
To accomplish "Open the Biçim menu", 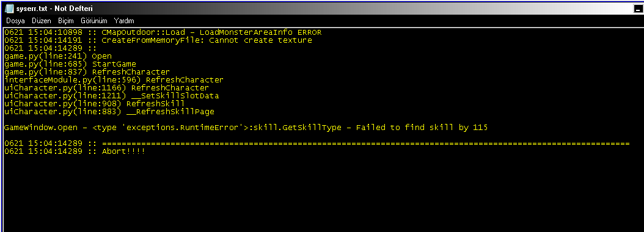I will coord(66,21).
